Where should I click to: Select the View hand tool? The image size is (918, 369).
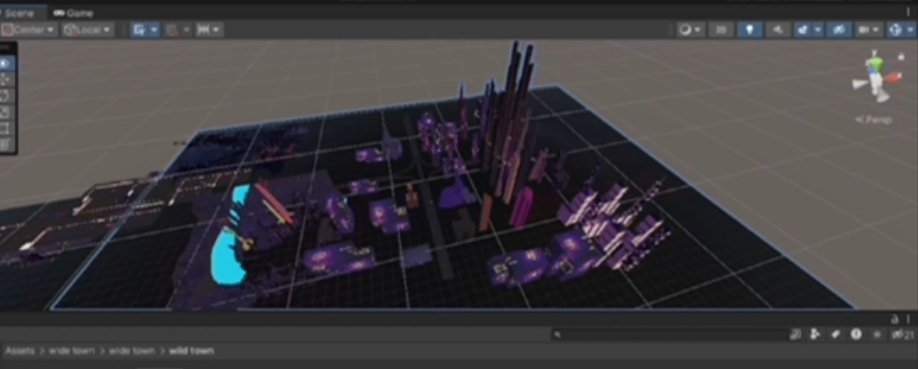(x=5, y=63)
